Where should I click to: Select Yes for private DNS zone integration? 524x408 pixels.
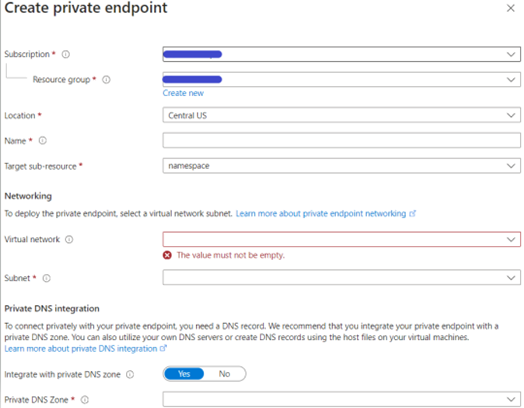coord(184,374)
